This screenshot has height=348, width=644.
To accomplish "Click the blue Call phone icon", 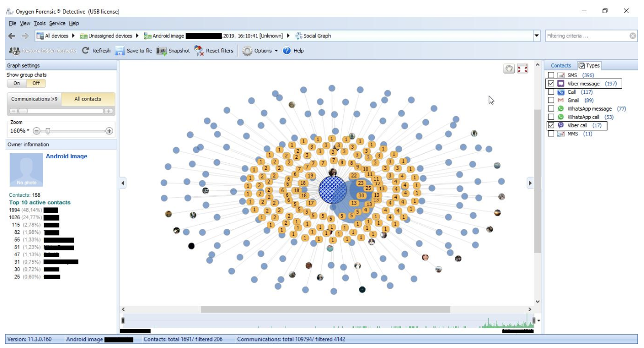I will pyautogui.click(x=561, y=92).
